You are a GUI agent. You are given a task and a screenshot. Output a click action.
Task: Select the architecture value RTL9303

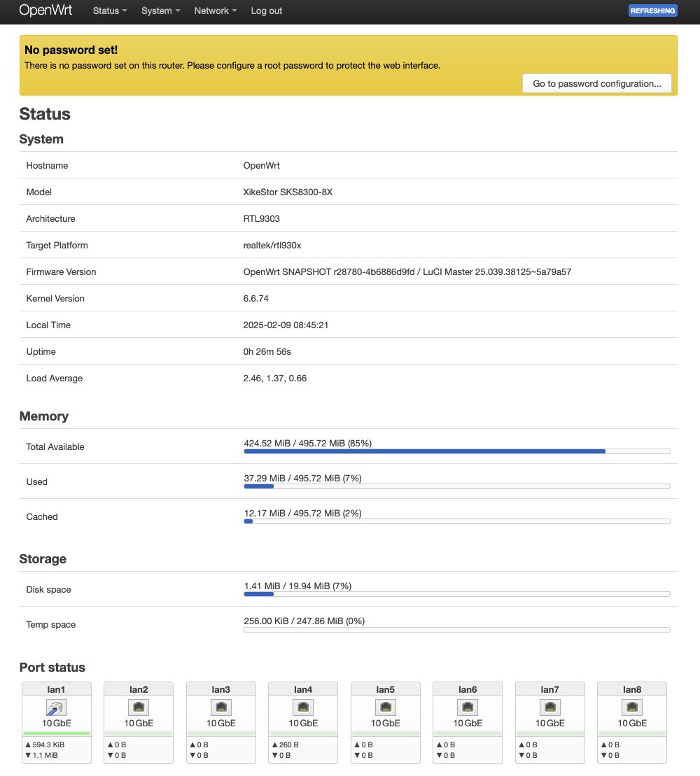(261, 219)
